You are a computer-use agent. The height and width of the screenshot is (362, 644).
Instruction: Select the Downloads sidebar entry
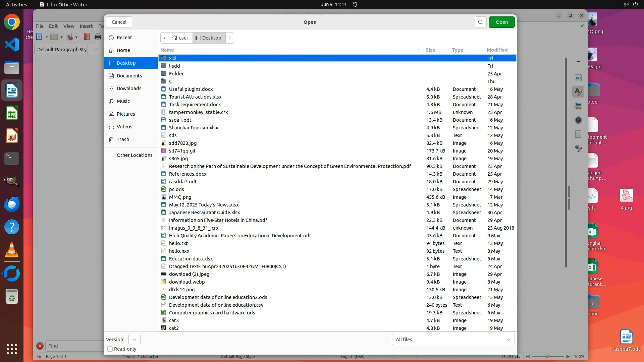coord(129,88)
